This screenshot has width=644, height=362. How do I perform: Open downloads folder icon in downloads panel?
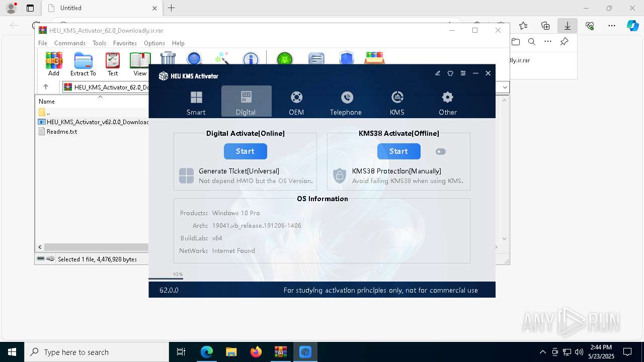(515, 42)
